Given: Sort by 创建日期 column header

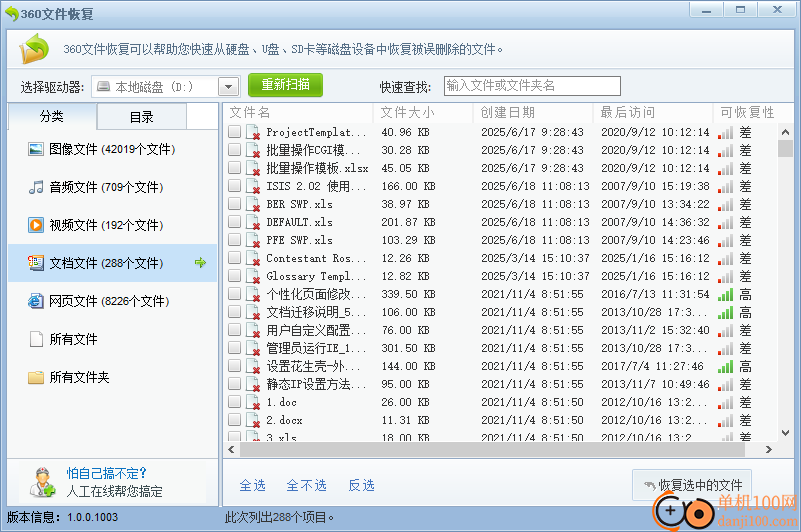Looking at the screenshot, I should point(533,112).
